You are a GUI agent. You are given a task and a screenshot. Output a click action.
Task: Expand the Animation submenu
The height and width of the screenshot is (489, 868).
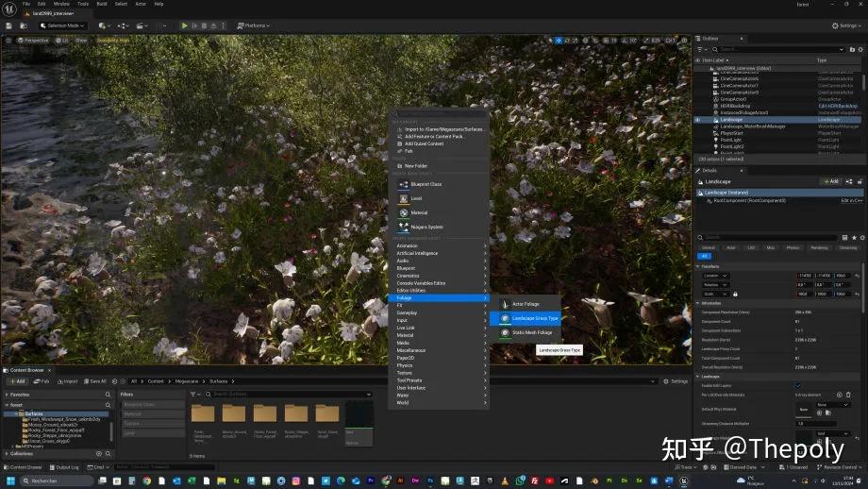click(439, 245)
